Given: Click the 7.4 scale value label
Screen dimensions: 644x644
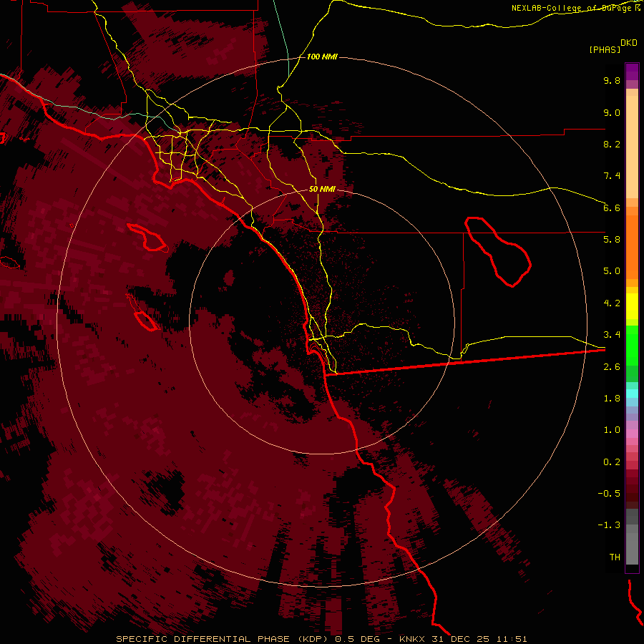Looking at the screenshot, I should tap(612, 176).
